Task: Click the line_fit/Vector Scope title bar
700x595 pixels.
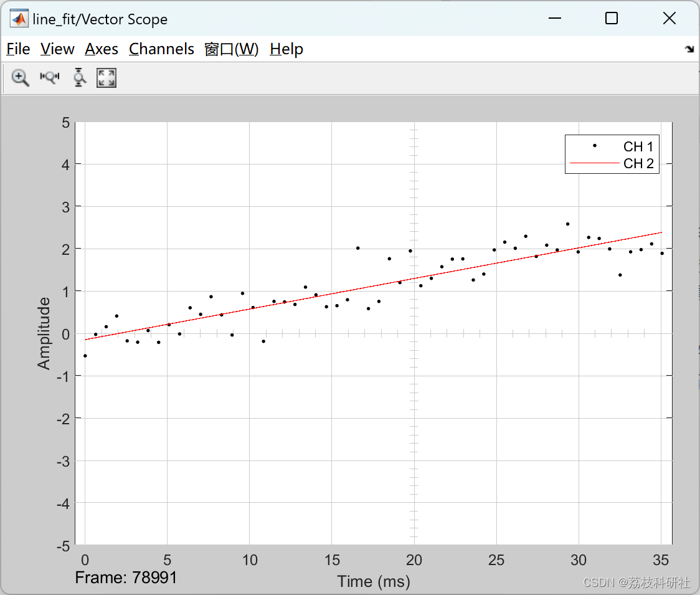Action: pyautogui.click(x=100, y=19)
